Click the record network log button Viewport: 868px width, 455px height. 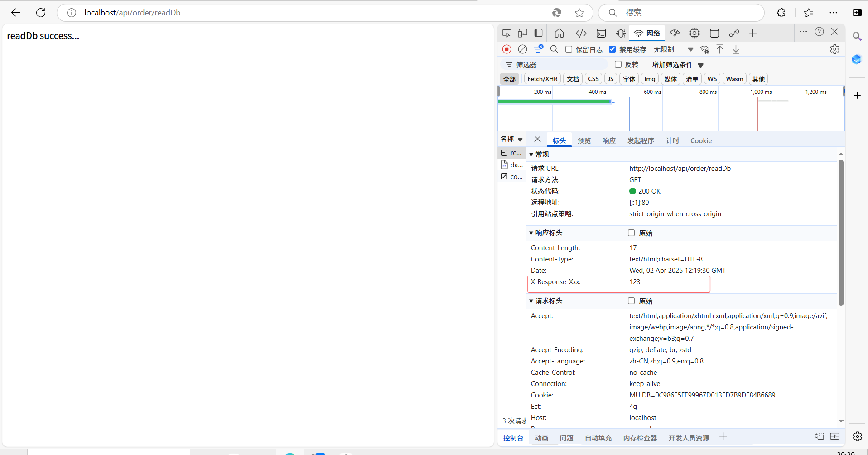[x=506, y=49]
